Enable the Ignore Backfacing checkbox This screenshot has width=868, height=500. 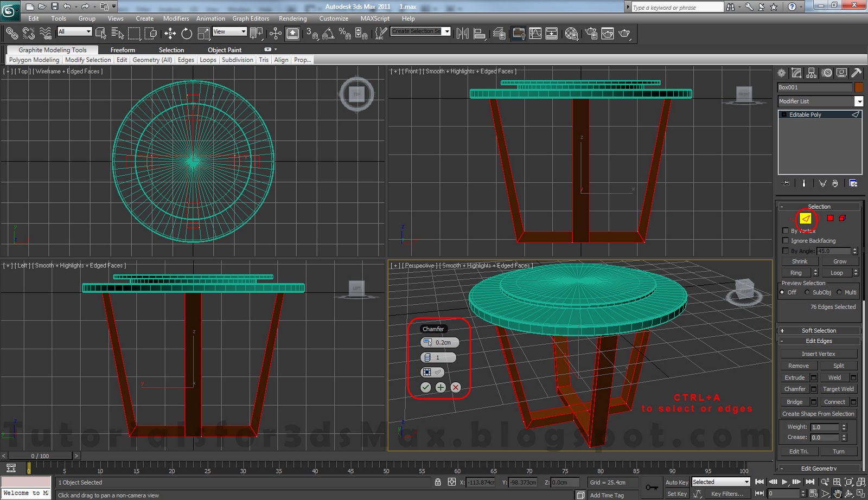coord(786,240)
